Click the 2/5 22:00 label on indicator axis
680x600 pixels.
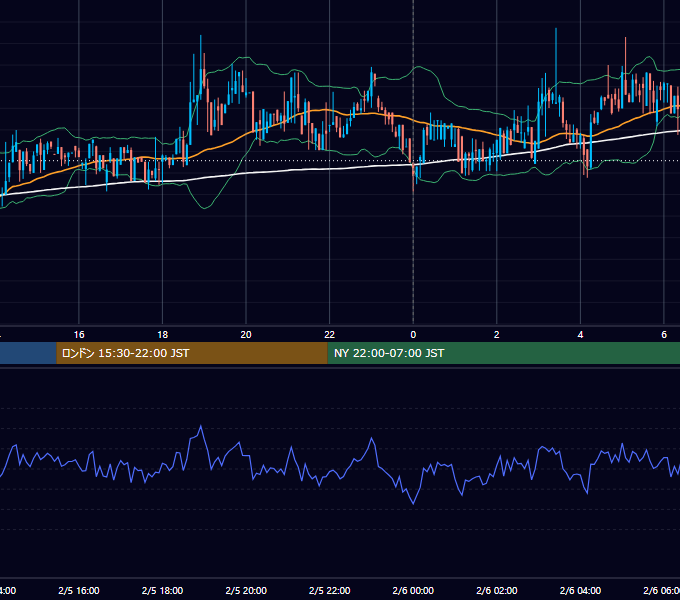point(330,590)
